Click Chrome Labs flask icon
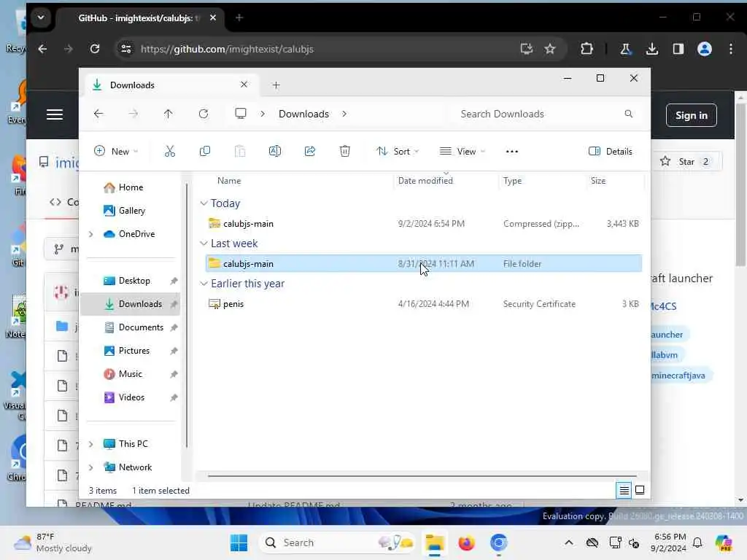This screenshot has height=560, width=747. tap(625, 49)
